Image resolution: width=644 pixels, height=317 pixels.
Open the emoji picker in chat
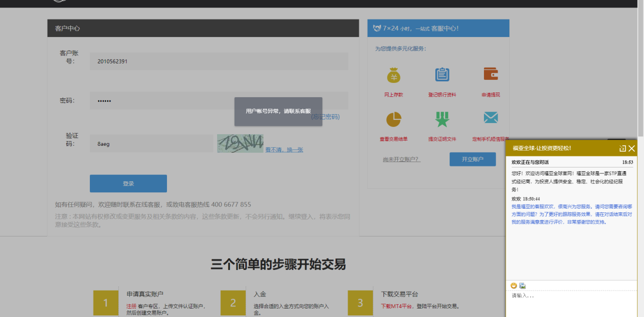pos(514,286)
